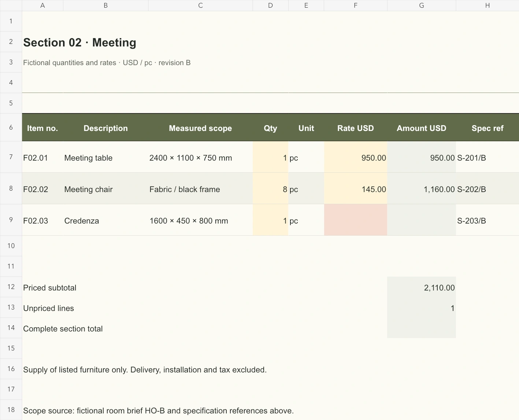Click the 'Amount USD' header cell
Image resolution: width=519 pixels, height=420 pixels.
[422, 128]
